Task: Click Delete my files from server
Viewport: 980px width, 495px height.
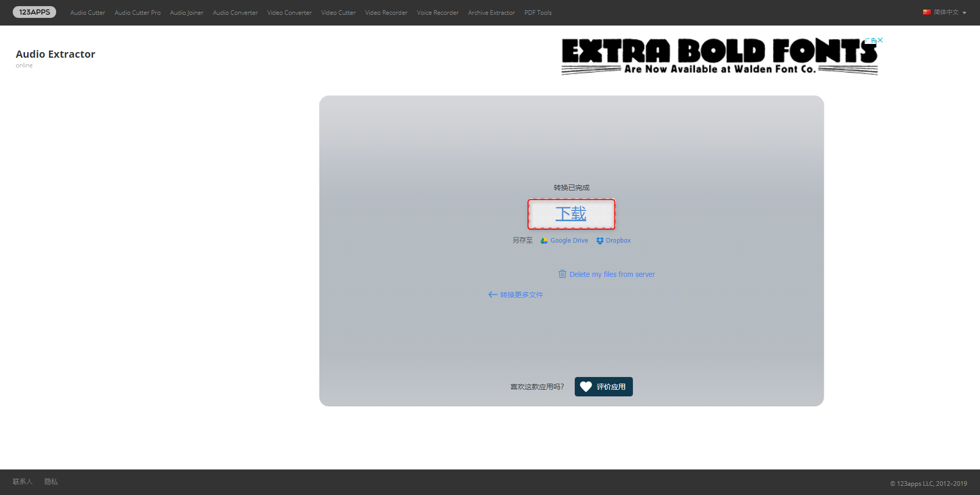Action: pyautogui.click(x=612, y=274)
